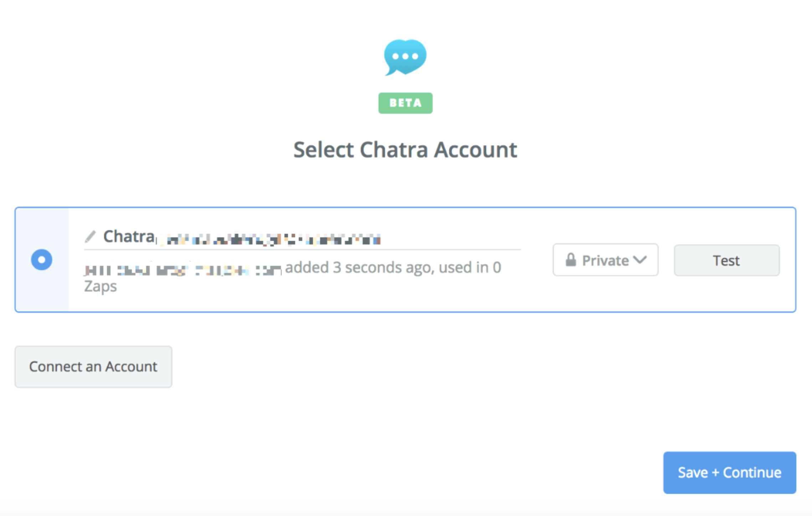The width and height of the screenshot is (812, 516).
Task: Click the chat bubble dots in the logo
Action: (x=405, y=56)
